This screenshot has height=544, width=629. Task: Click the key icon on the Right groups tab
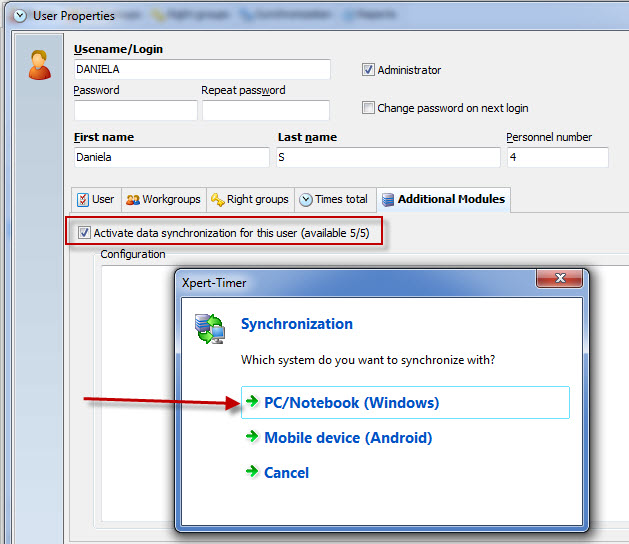click(x=217, y=199)
